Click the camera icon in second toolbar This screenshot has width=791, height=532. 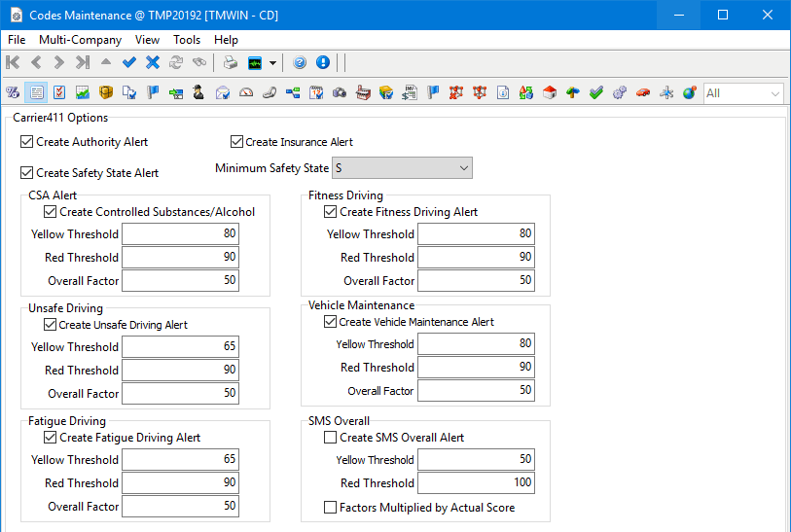pyautogui.click(x=340, y=93)
